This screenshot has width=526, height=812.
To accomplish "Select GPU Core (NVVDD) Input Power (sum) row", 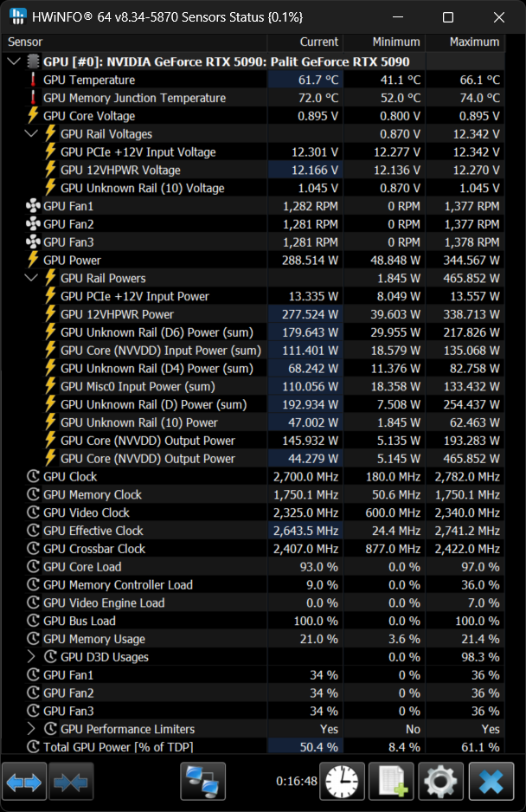I will 253,351.
